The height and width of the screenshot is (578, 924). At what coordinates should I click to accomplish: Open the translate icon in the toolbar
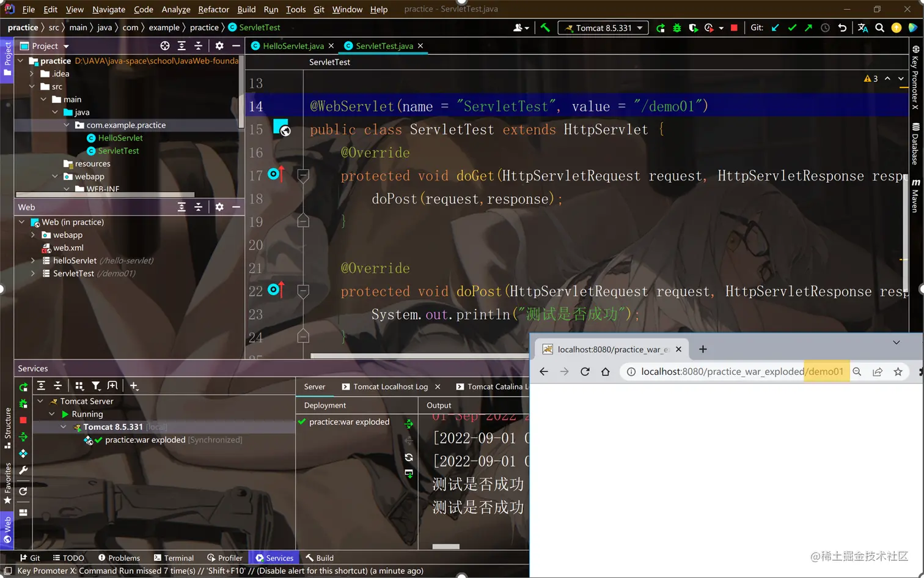click(x=863, y=28)
